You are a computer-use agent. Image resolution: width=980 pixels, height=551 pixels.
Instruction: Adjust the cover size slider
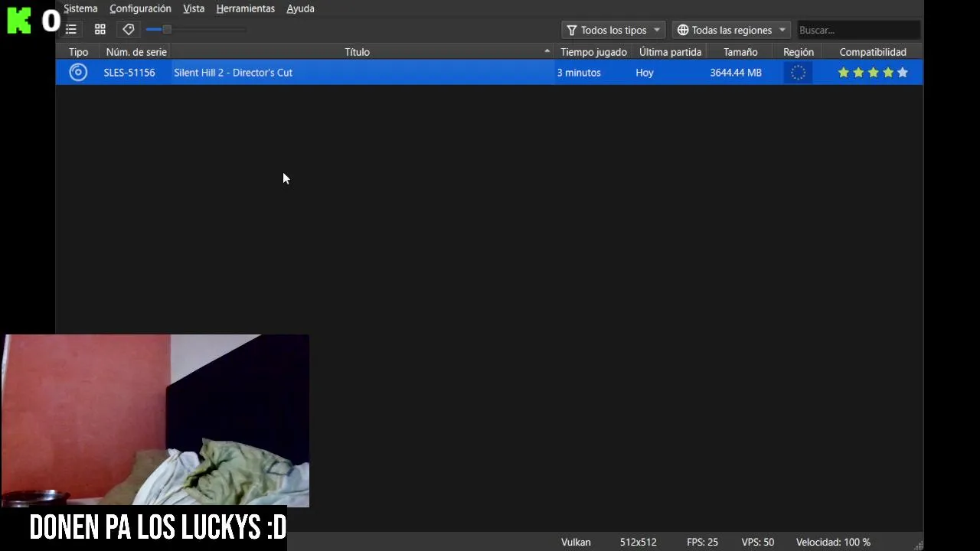pyautogui.click(x=196, y=30)
